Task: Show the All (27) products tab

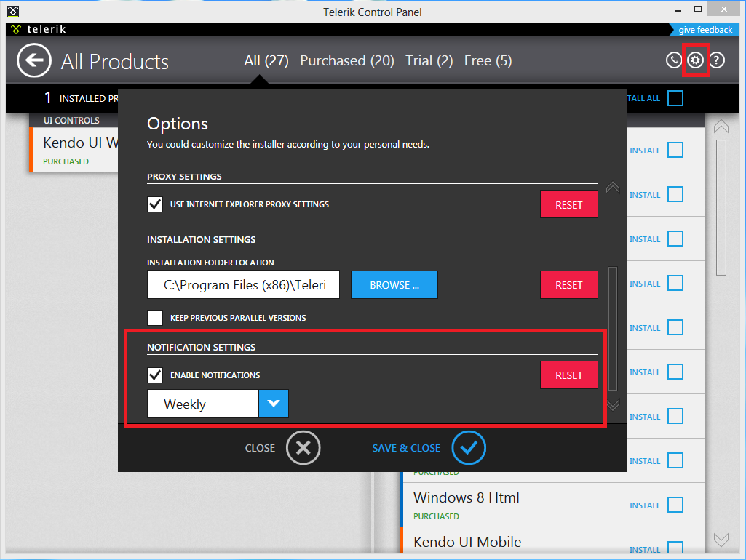Action: tap(266, 61)
